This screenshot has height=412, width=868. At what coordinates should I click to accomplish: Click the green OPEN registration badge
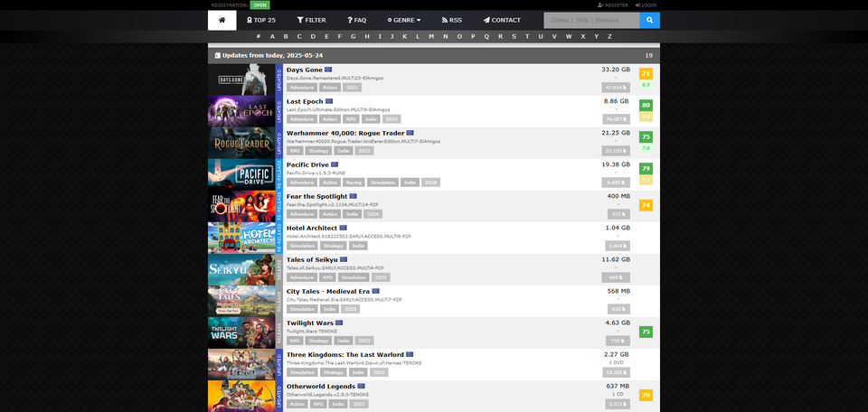pyautogui.click(x=259, y=5)
